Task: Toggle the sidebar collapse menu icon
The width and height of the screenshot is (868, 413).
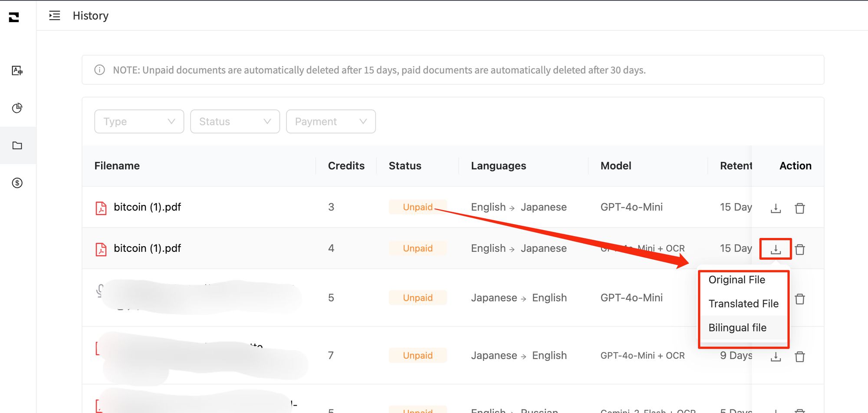Action: point(55,16)
